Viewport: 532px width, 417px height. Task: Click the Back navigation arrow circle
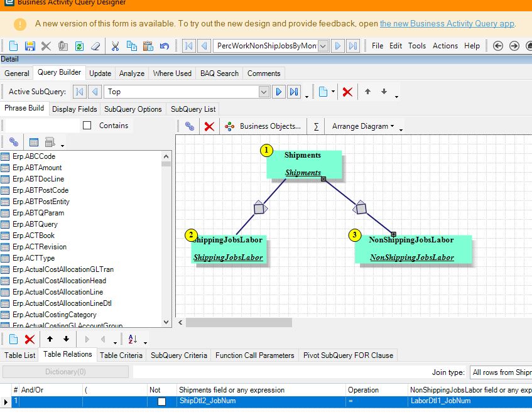pyautogui.click(x=497, y=46)
